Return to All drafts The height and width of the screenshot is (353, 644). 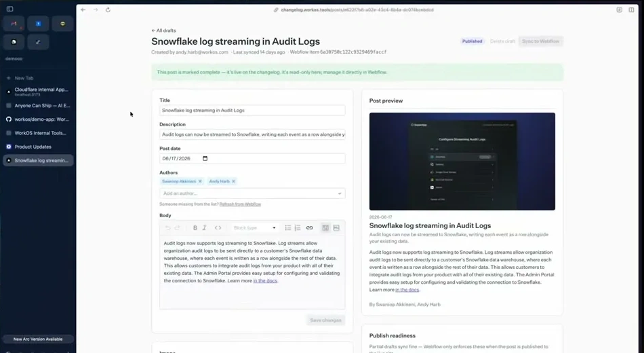tap(163, 31)
